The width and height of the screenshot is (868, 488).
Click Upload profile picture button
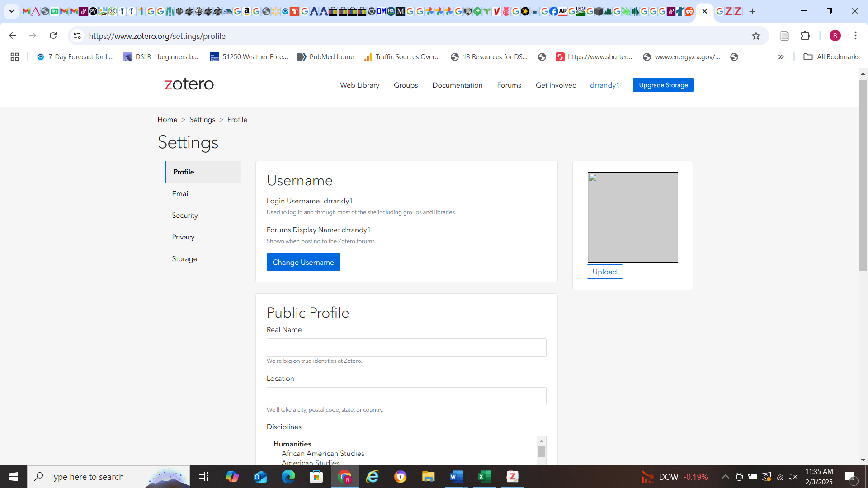point(604,272)
